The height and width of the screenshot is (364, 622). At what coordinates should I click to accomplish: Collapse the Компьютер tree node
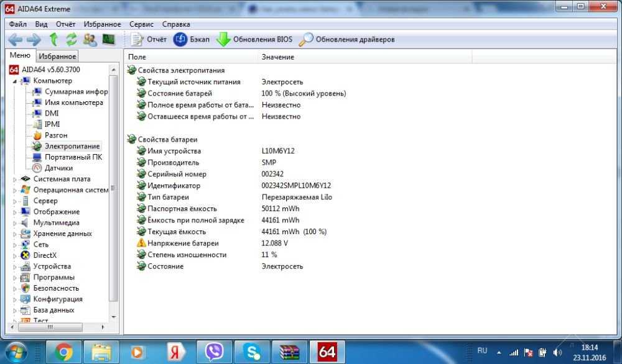pos(15,81)
